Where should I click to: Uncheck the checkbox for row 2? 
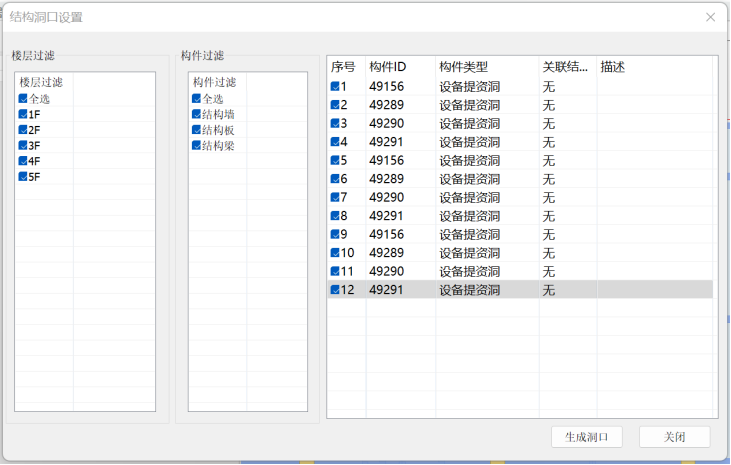(335, 105)
